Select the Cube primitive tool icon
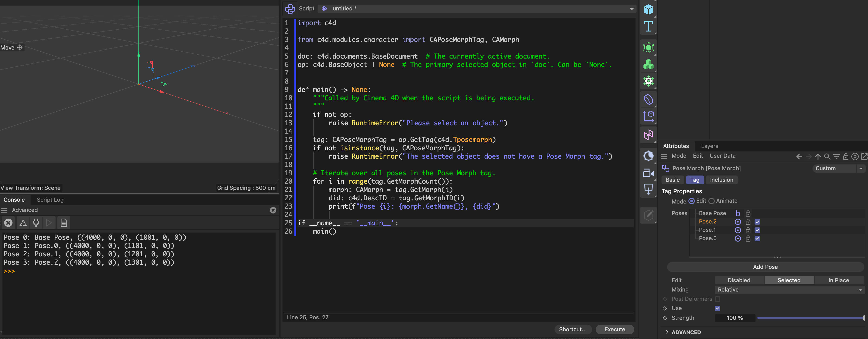The height and width of the screenshot is (339, 868). click(x=648, y=9)
